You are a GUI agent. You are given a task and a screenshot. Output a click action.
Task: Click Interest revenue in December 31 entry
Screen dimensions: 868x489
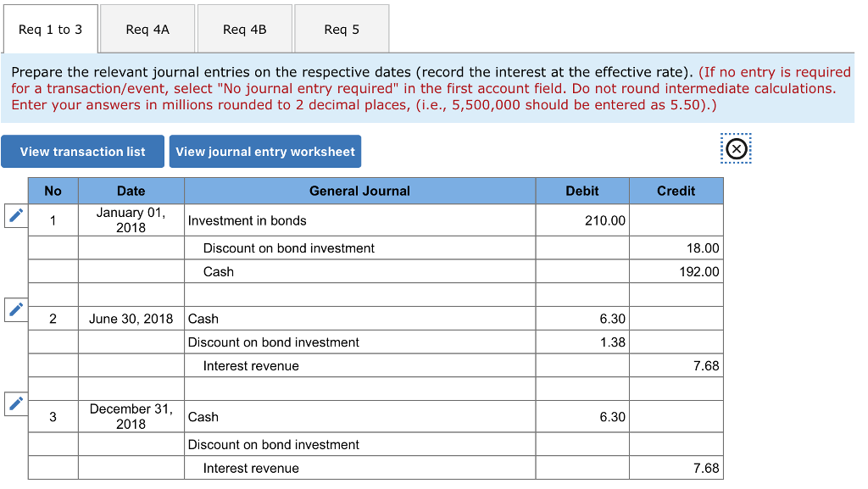pos(359,468)
